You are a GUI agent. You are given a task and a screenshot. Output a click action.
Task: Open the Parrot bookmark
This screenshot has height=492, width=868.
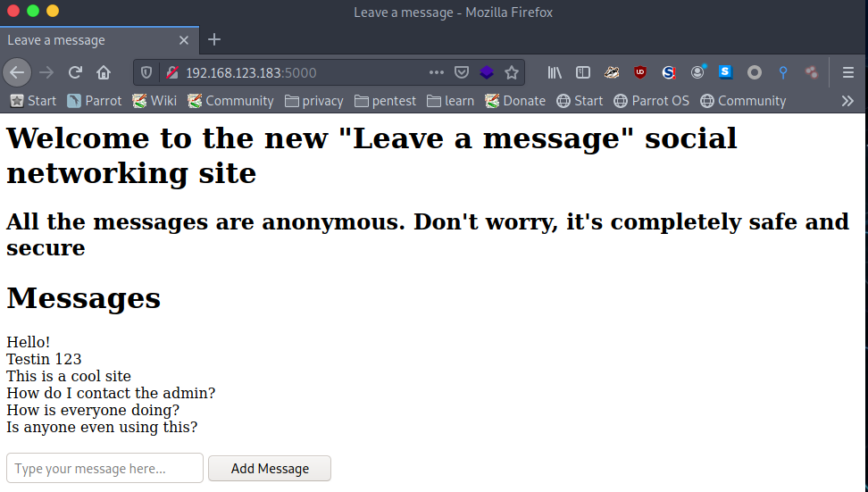(94, 101)
